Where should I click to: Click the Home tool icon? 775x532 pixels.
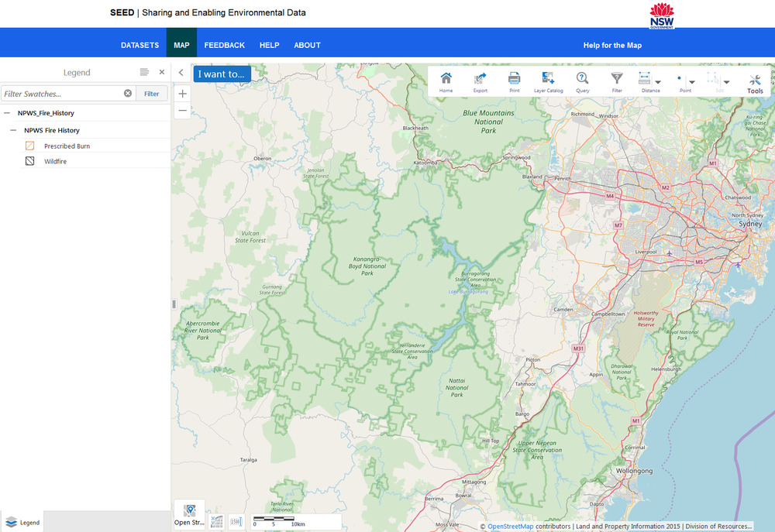point(446,81)
